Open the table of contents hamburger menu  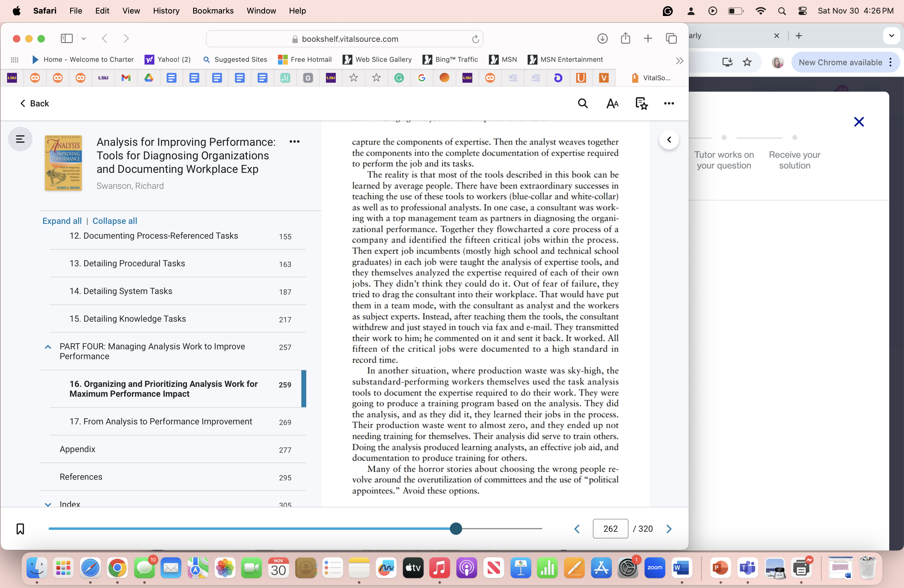[x=20, y=139]
